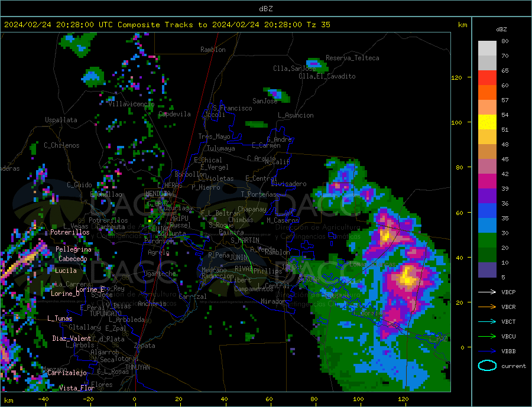Click the L_Tunas map label
The image size is (532, 407).
point(60,318)
